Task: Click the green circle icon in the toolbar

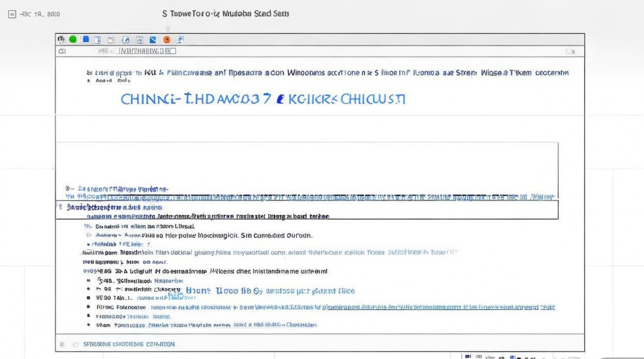Action: [x=73, y=40]
